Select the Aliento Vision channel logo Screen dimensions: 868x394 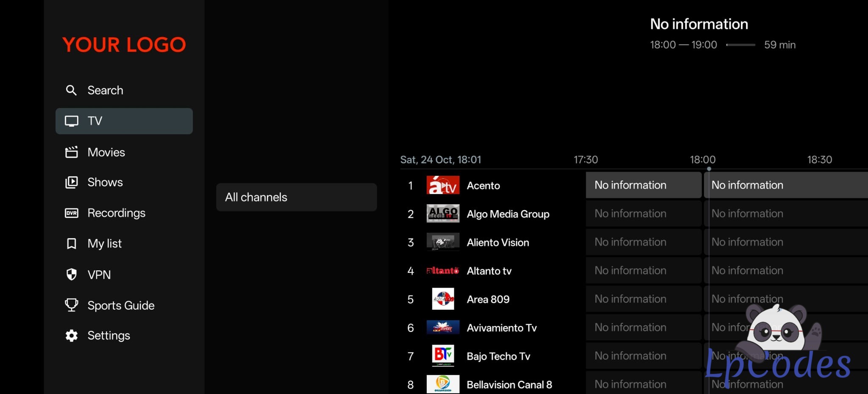point(443,242)
